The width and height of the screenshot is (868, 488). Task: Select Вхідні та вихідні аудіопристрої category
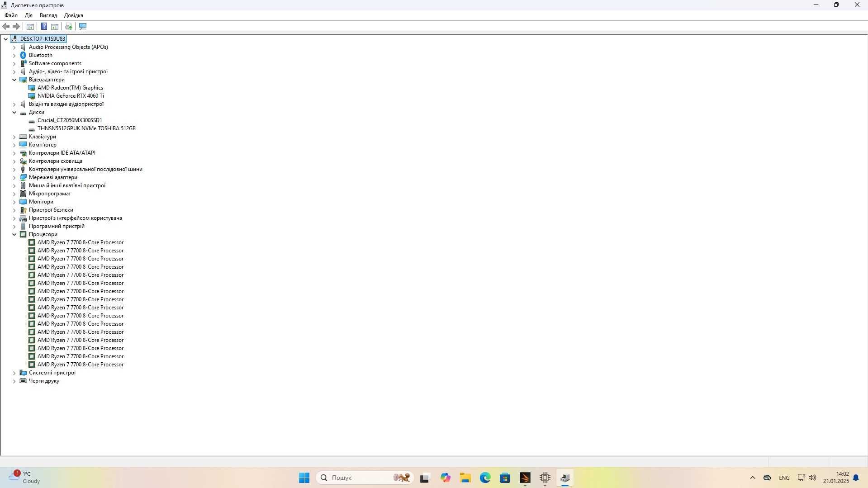click(x=66, y=104)
